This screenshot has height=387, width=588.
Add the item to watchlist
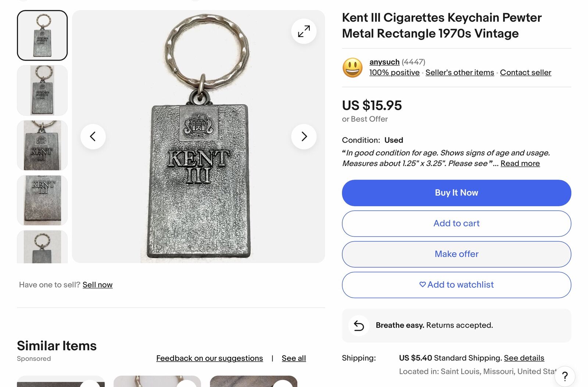(456, 285)
